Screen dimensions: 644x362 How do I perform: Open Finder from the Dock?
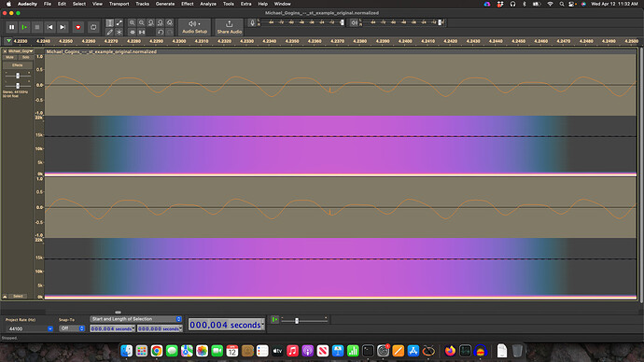(x=127, y=351)
